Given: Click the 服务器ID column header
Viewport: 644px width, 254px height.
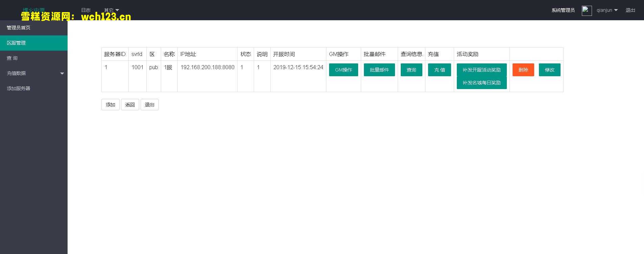Looking at the screenshot, I should coord(115,54).
